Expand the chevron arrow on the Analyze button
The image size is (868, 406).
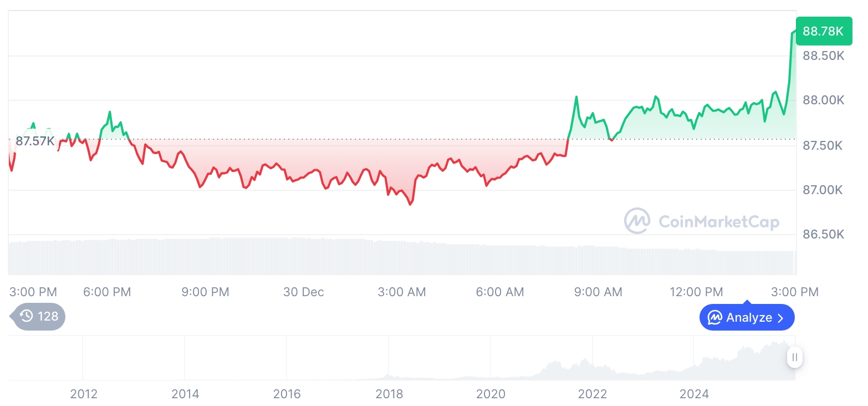pos(780,318)
